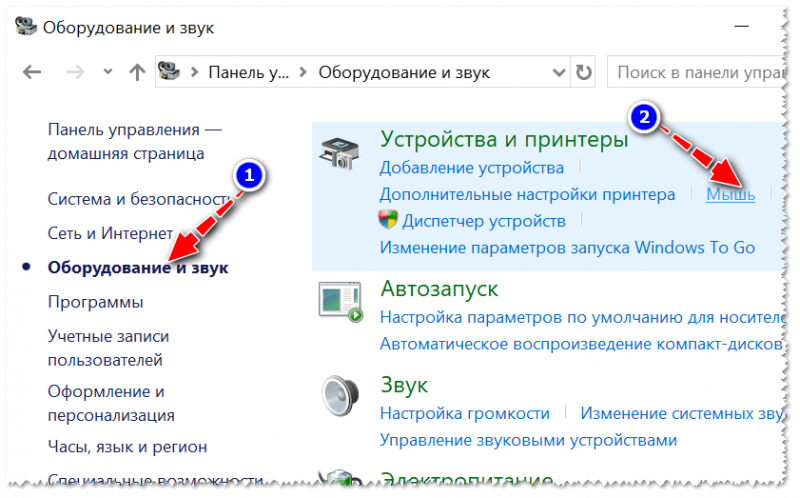
Task: Click the Forward navigation arrow
Action: [x=75, y=72]
